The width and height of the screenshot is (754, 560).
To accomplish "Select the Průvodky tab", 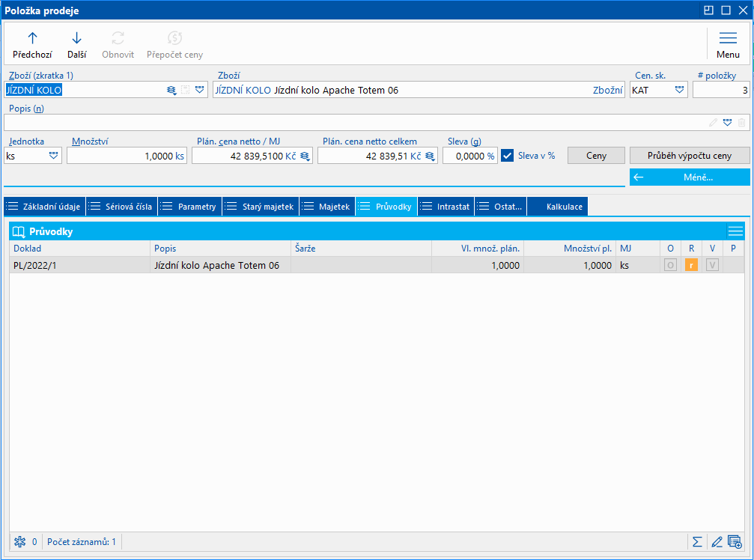I will [x=386, y=207].
